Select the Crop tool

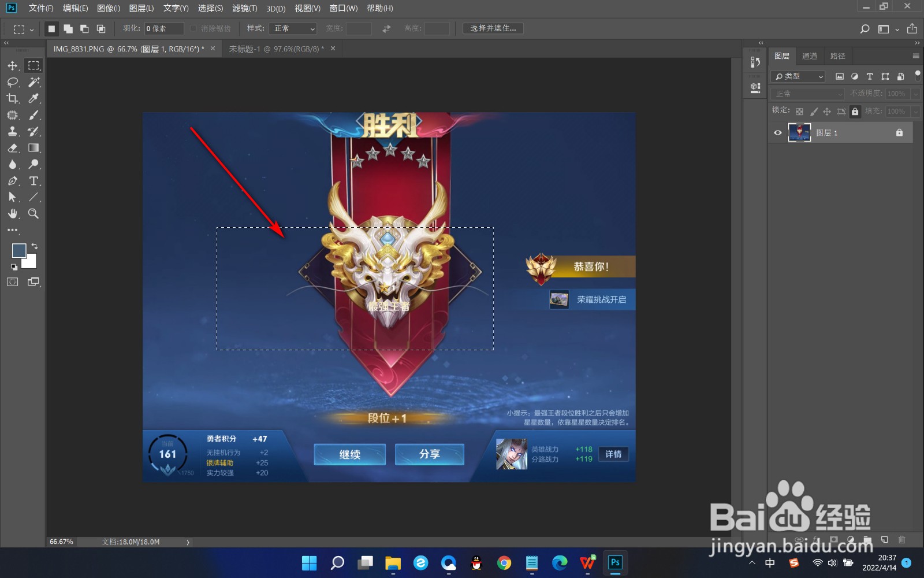pos(13,98)
